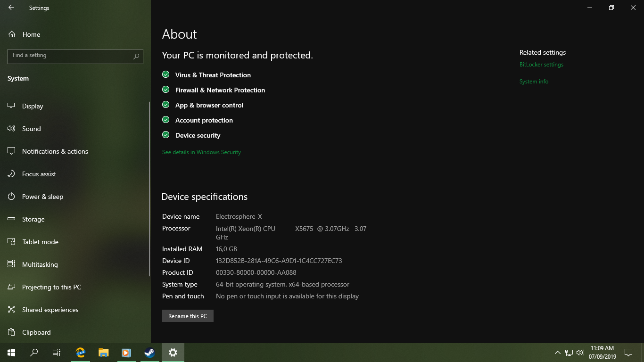The width and height of the screenshot is (644, 362).
Task: Open See details in Windows Security link
Action: coord(201,152)
